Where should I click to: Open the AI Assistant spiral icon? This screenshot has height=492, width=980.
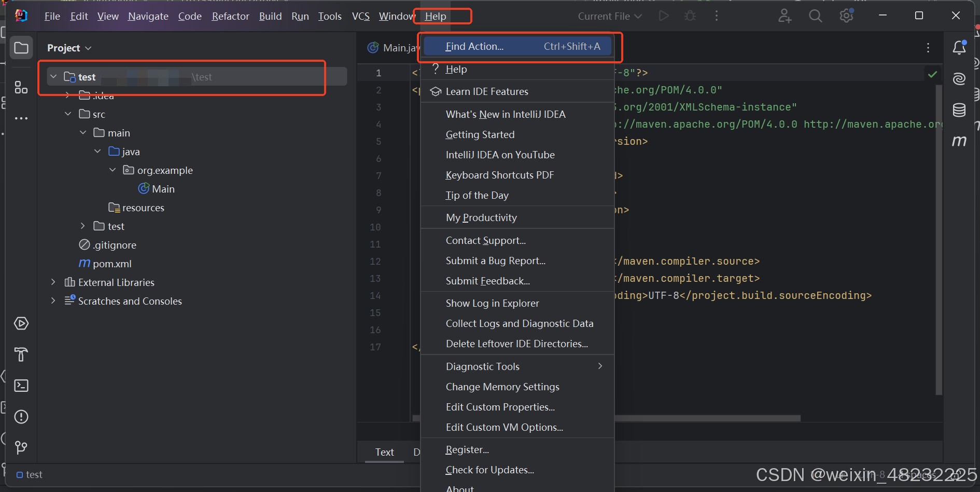pos(959,79)
